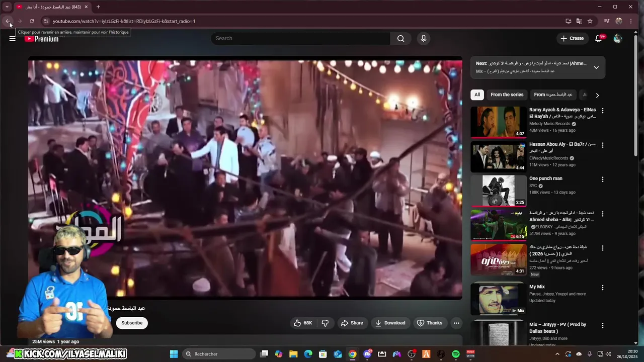This screenshot has height=362, width=644.
Task: View site information icon in address bar
Action: (45, 21)
